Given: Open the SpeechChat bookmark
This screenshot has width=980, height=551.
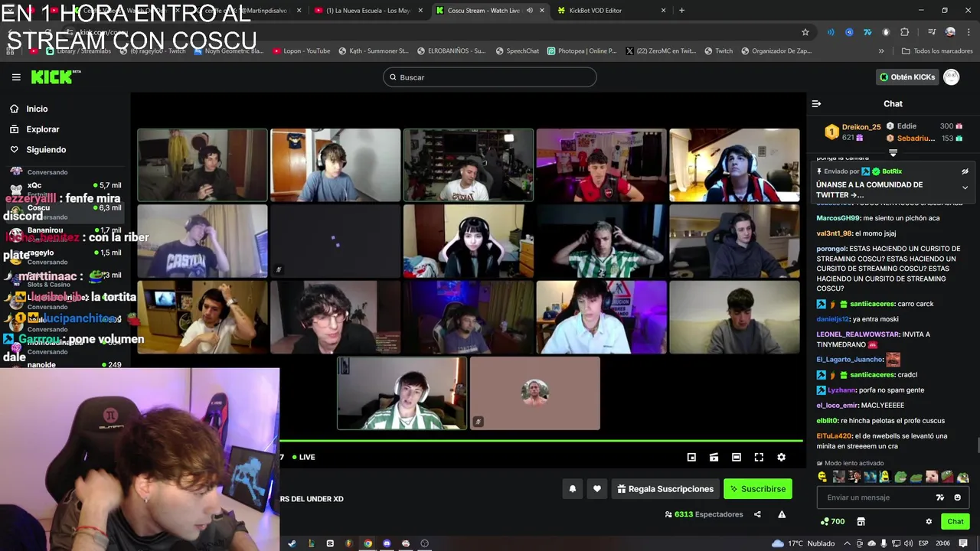Looking at the screenshot, I should tap(517, 51).
